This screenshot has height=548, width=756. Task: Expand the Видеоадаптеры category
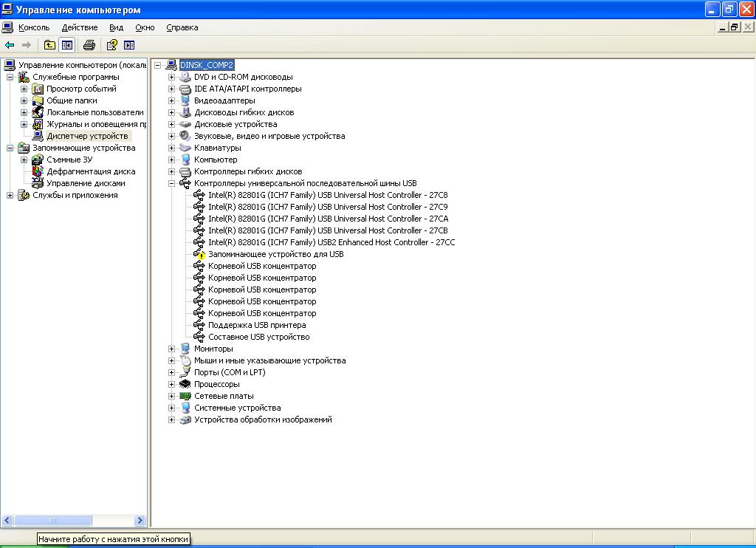171,101
